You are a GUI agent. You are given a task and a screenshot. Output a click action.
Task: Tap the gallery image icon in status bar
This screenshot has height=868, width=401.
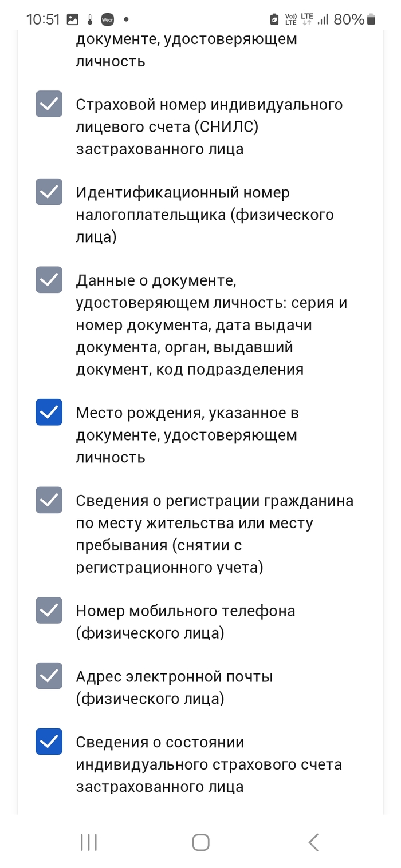73,19
